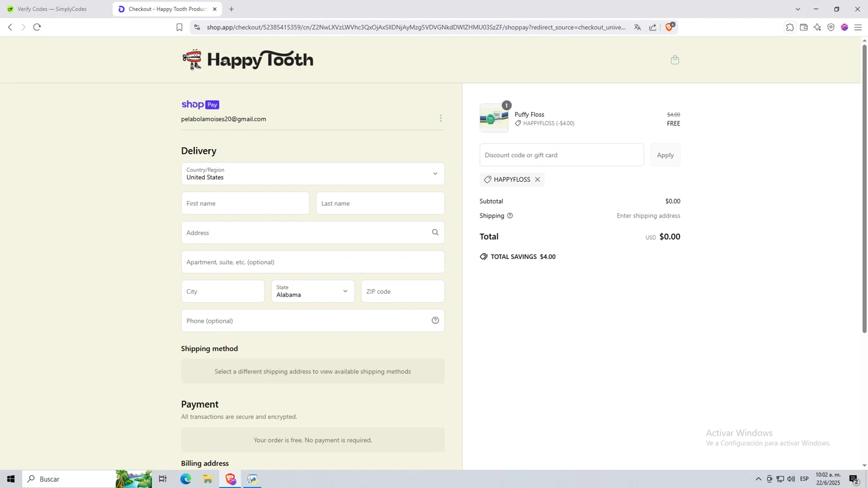Bookmark this page icon
Viewport: 868px width, 488px height.
point(179,27)
